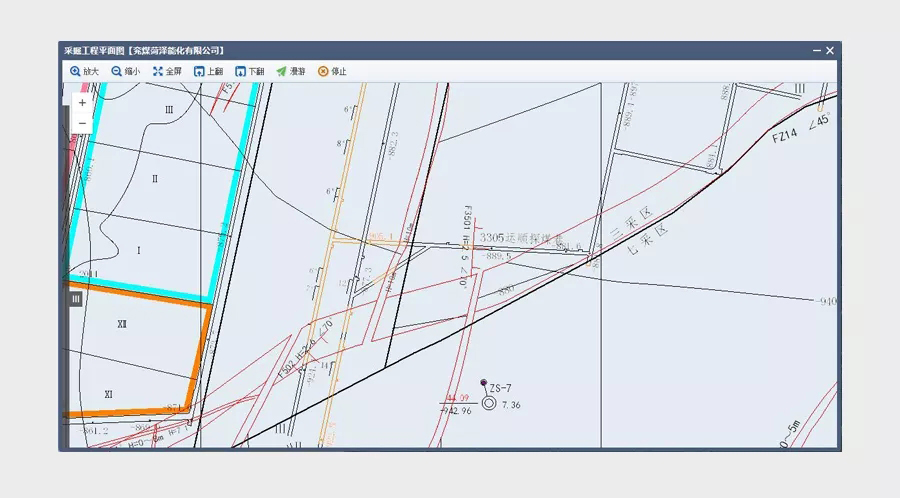
Task: Click the 缩小 (zoom out) magnifier icon
Action: 117,72
